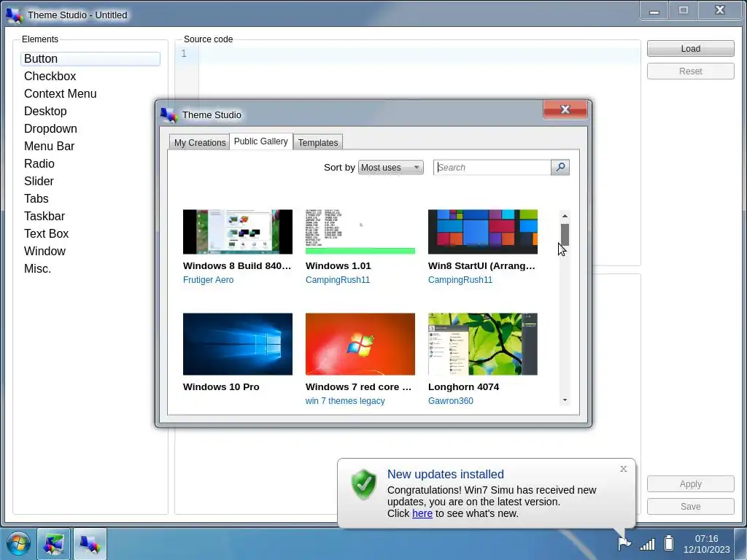The width and height of the screenshot is (747, 560).
Task: Click the taskbar clock showing 07:16
Action: (x=706, y=544)
